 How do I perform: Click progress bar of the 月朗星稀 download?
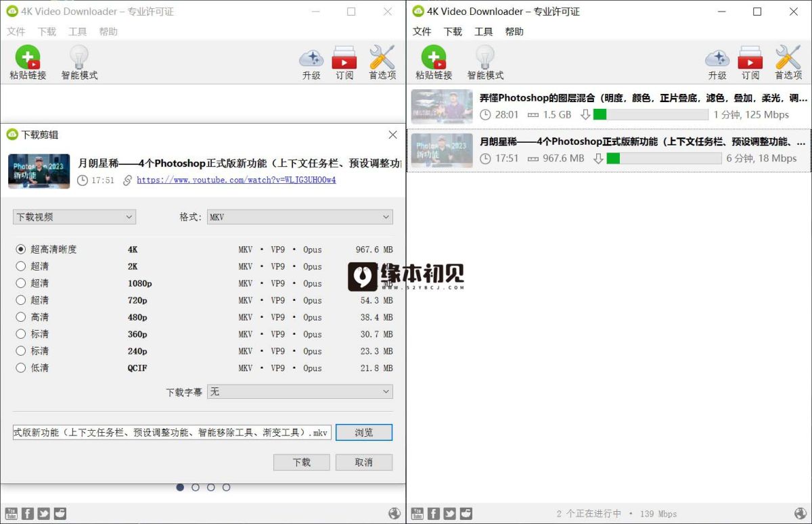point(664,158)
